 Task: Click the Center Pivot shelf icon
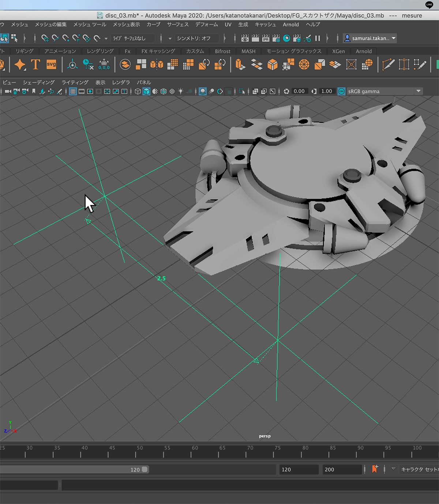tap(72, 65)
